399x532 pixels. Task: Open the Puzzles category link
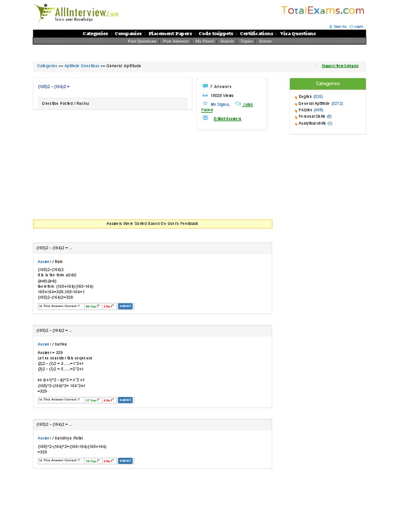tap(305, 110)
